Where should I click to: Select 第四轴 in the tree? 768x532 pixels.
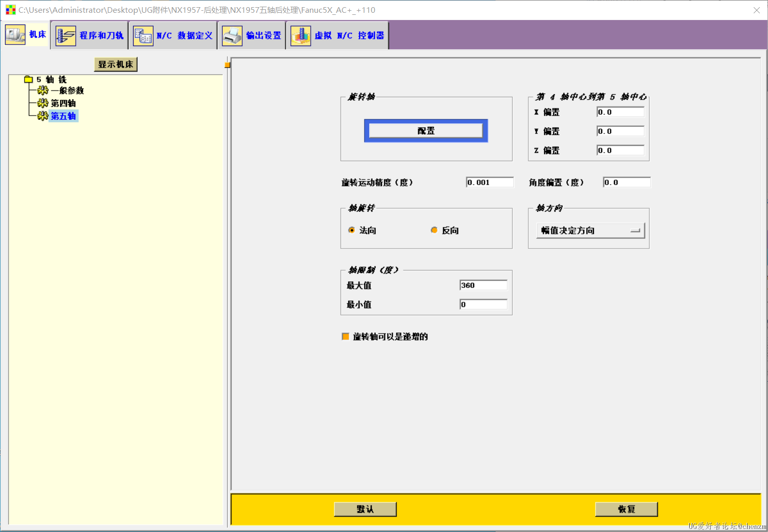tap(63, 103)
